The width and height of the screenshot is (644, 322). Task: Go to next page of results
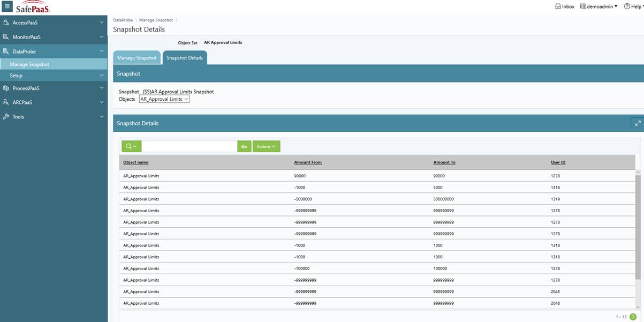point(633,317)
